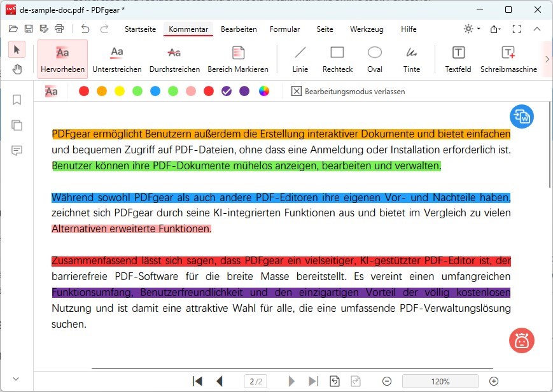Zoom out with the minus button

click(387, 381)
